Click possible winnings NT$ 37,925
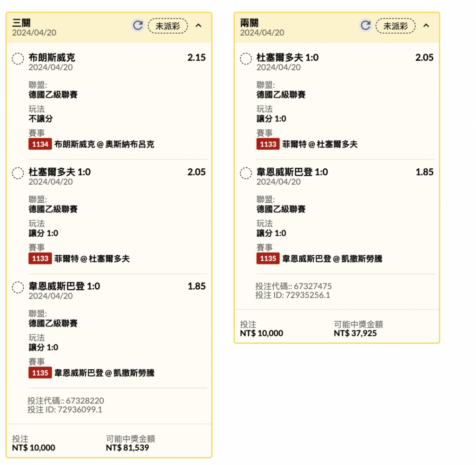The image size is (476, 465). pos(355,333)
